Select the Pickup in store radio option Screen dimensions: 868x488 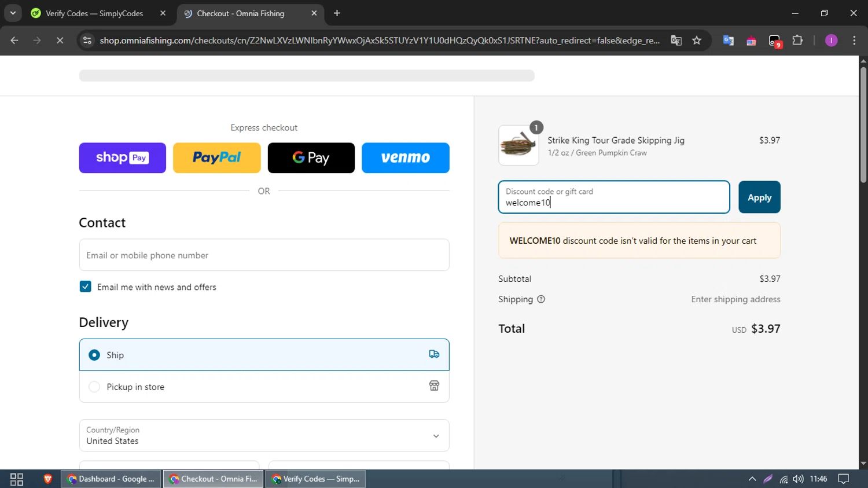[x=94, y=387]
